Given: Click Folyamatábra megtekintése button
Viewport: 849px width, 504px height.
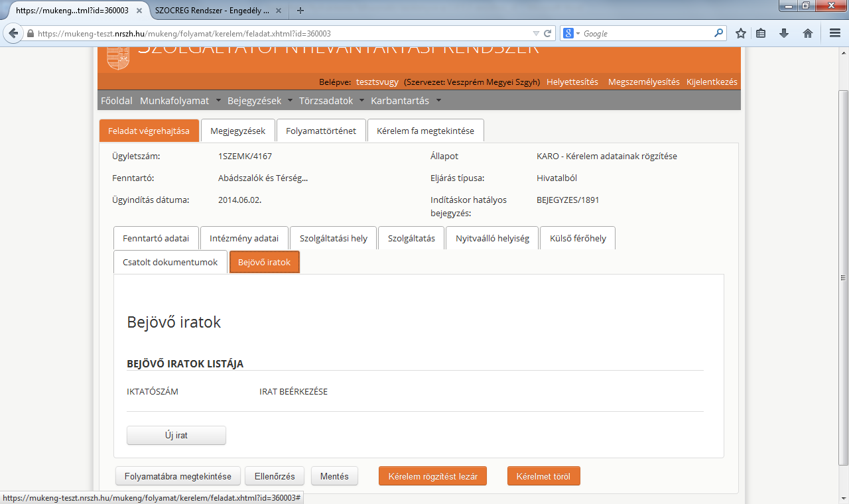Looking at the screenshot, I should (x=178, y=476).
